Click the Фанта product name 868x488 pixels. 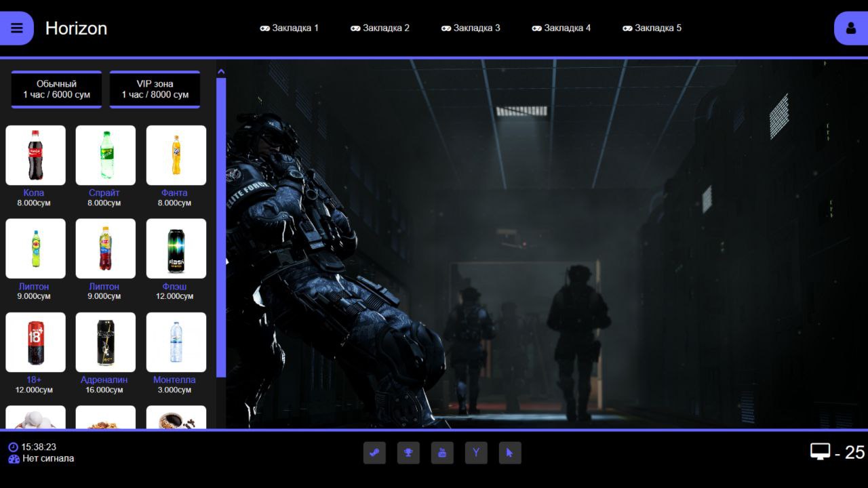174,193
